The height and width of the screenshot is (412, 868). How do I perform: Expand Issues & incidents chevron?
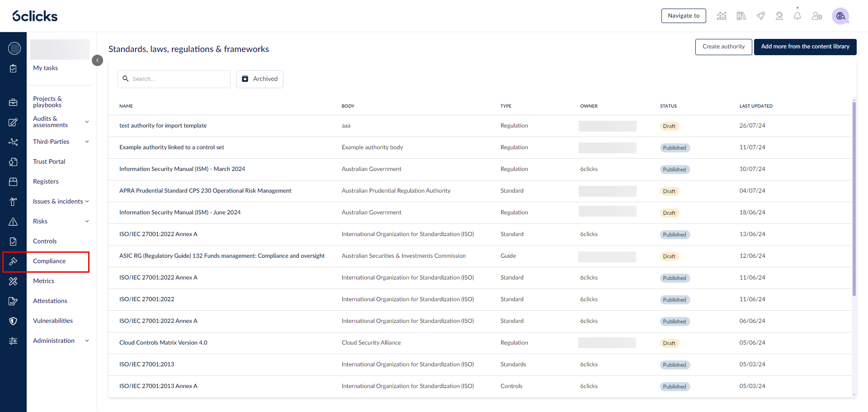(87, 201)
